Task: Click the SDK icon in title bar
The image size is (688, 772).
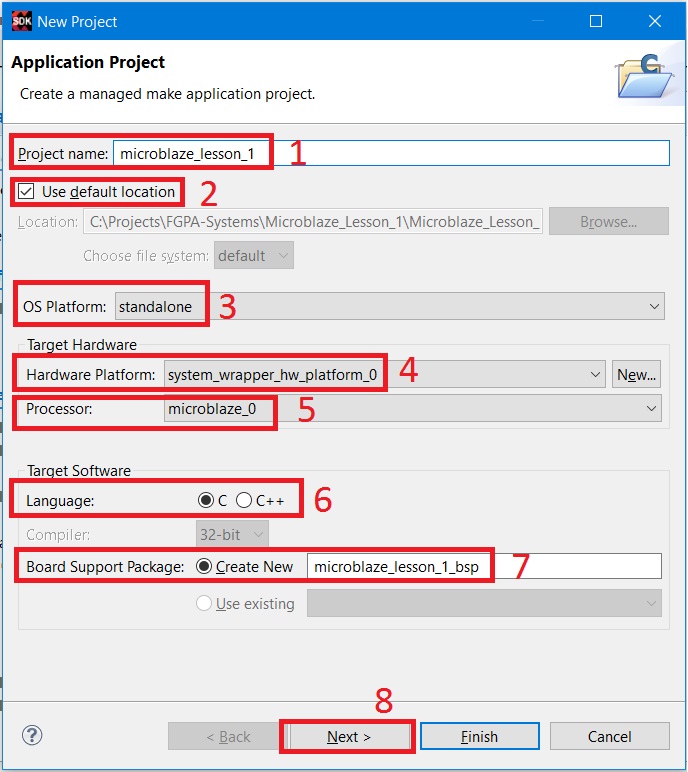Action: point(21,20)
